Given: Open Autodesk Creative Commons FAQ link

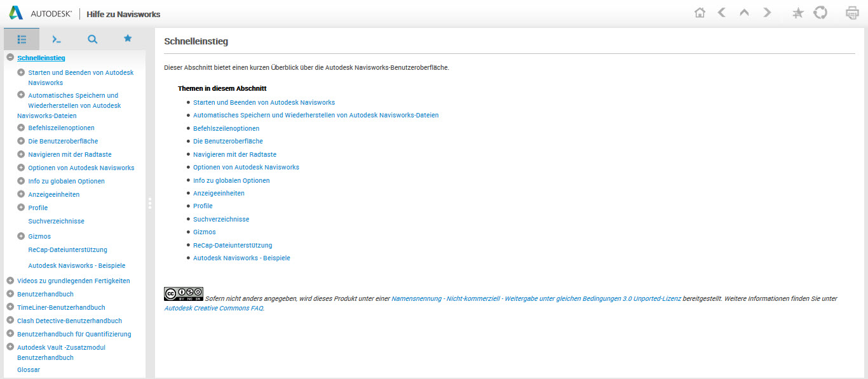Looking at the screenshot, I should tap(214, 309).
